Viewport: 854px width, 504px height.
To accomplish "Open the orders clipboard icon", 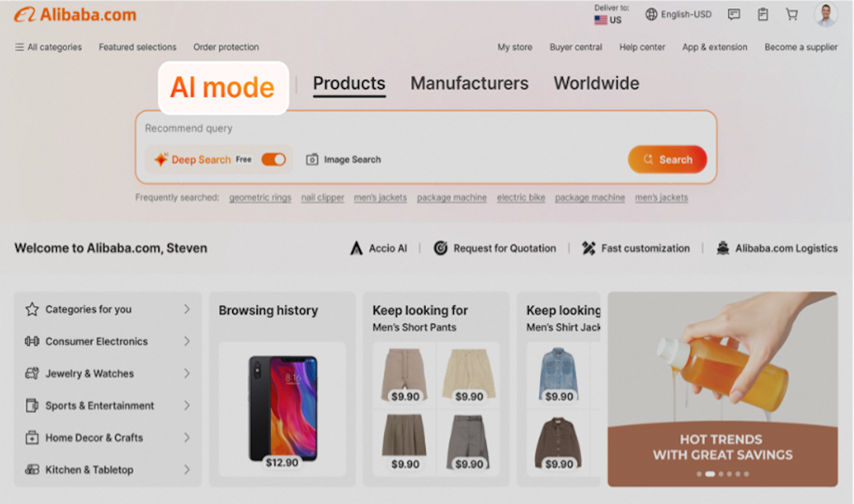I will 763,15.
